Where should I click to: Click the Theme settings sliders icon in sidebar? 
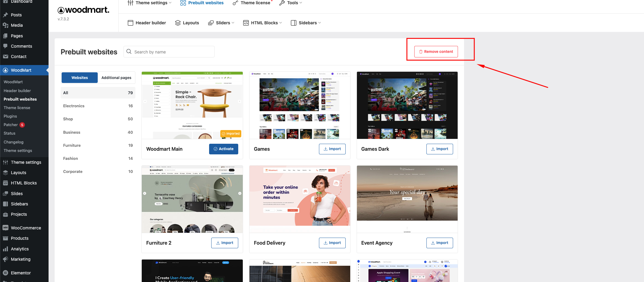5,162
